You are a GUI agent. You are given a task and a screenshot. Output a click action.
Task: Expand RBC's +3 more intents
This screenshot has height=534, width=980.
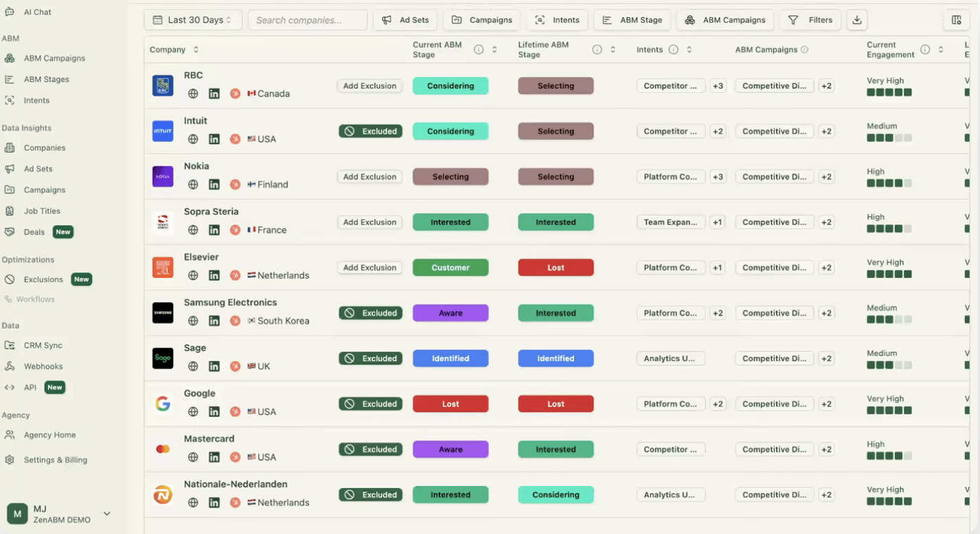(718, 86)
